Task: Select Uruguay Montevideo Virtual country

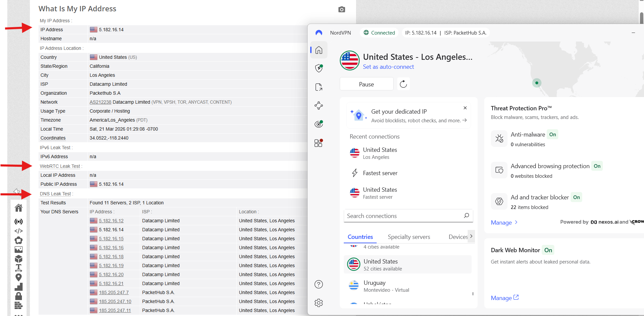Action: point(408,286)
